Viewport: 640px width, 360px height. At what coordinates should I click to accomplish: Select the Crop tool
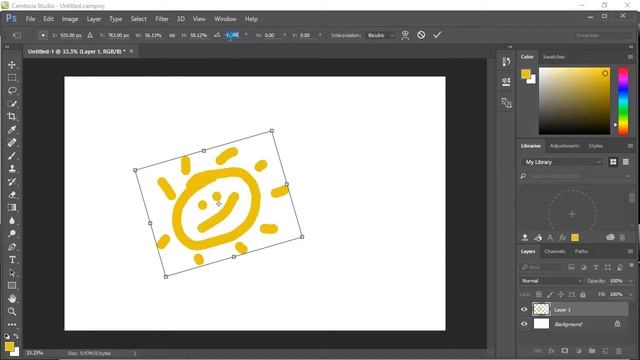click(12, 117)
